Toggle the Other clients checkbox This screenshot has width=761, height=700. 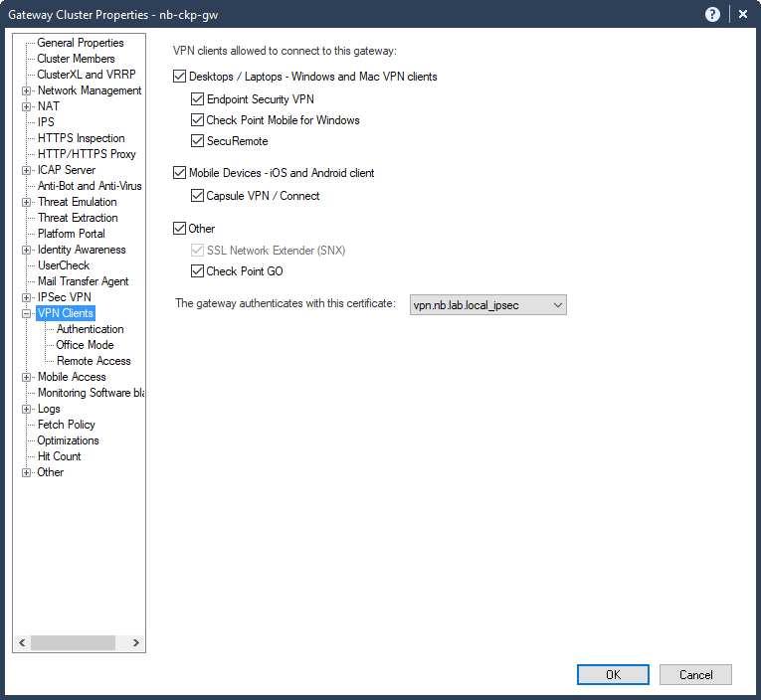click(x=180, y=228)
